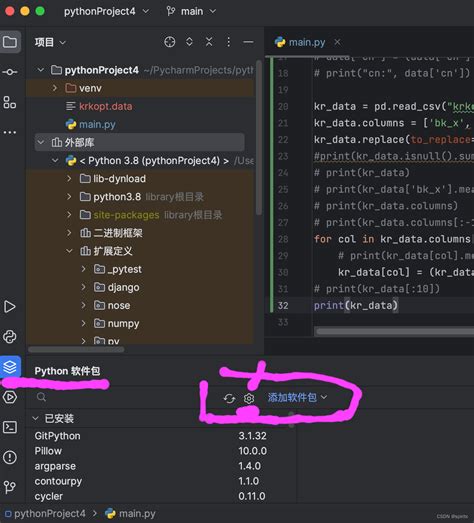Expand the python3.8 library folder

(x=69, y=197)
